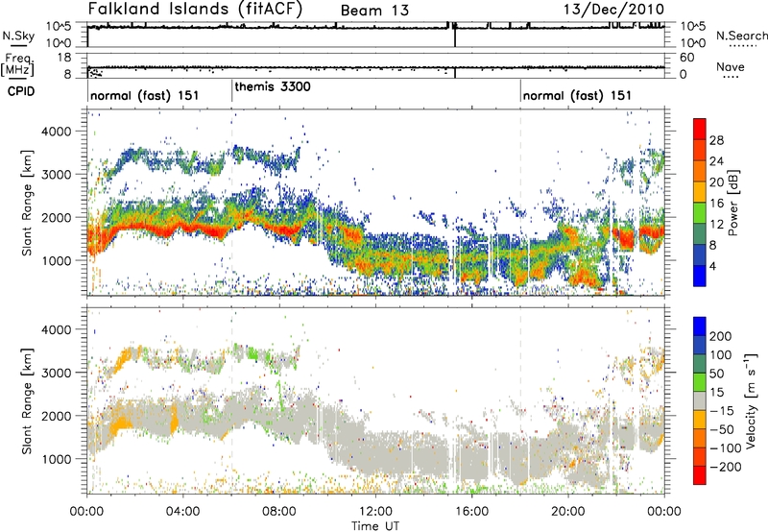Click the '18' frequency axis tick label
Image resolution: width=768 pixels, height=532 pixels.
pyautogui.click(x=64, y=58)
